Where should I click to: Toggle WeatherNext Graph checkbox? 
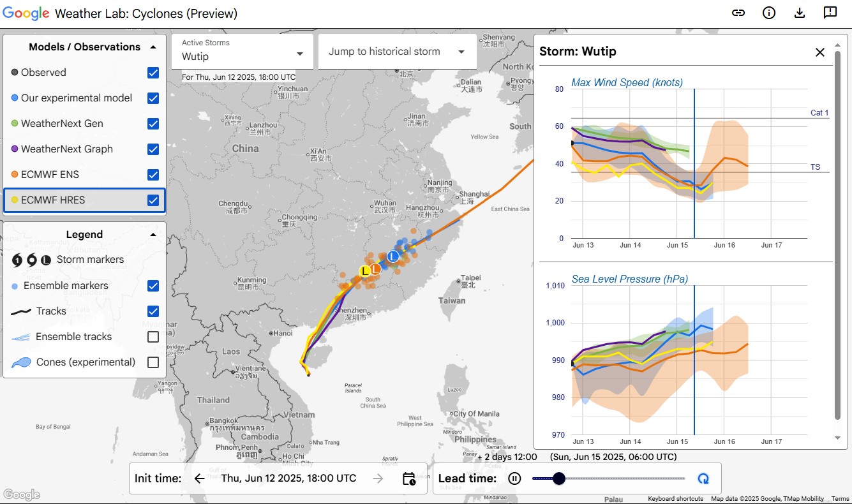click(x=153, y=149)
